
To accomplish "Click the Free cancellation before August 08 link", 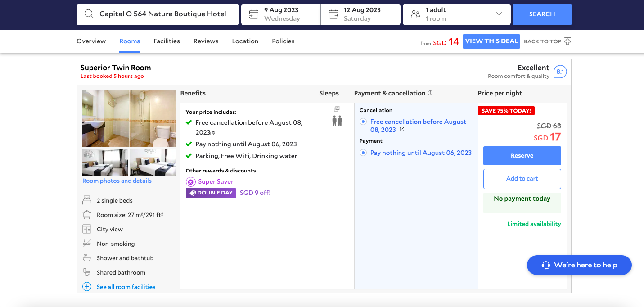I will [x=418, y=126].
